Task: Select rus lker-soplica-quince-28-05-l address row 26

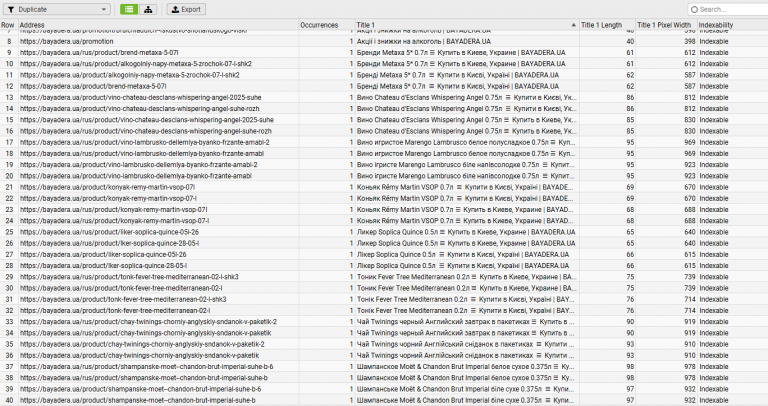Action: pyautogui.click(x=109, y=243)
